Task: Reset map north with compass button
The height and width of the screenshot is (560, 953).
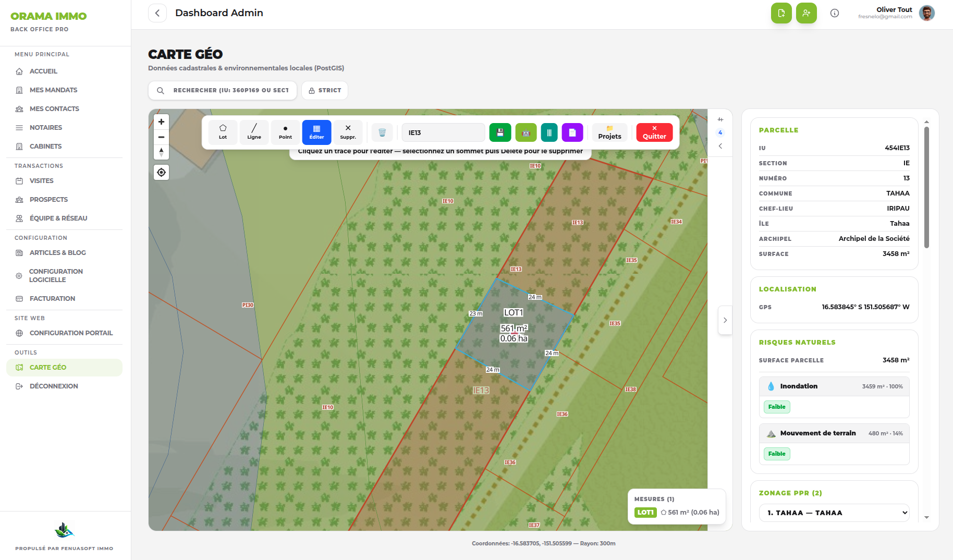Action: click(162, 152)
